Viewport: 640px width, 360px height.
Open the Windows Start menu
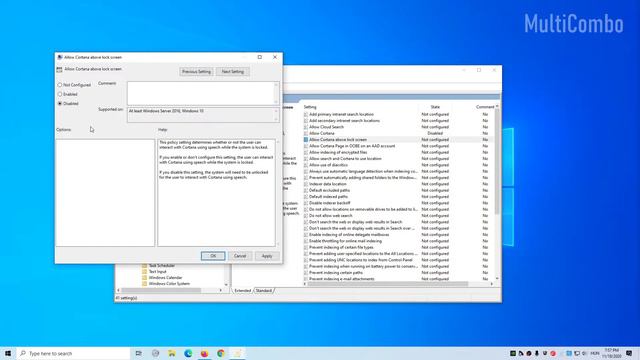click(8, 353)
